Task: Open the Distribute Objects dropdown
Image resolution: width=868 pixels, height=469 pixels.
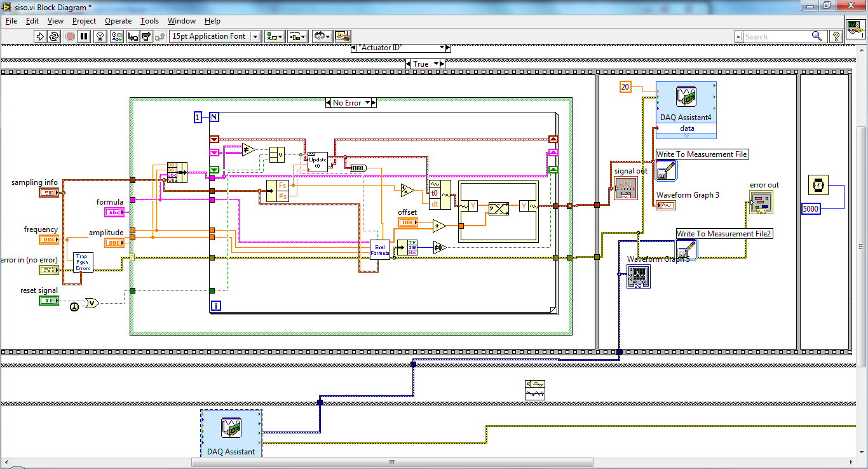Action: coord(298,36)
